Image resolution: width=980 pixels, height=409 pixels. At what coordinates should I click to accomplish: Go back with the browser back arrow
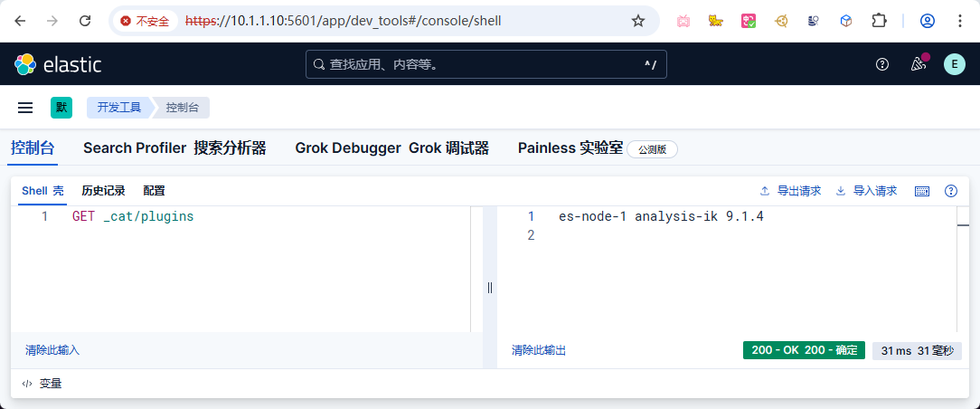[x=20, y=21]
